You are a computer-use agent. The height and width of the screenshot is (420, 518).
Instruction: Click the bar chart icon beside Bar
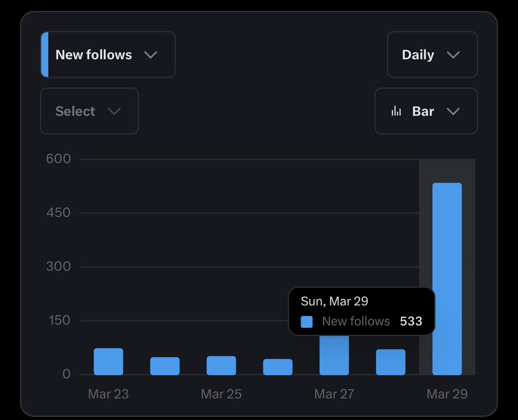(x=396, y=111)
